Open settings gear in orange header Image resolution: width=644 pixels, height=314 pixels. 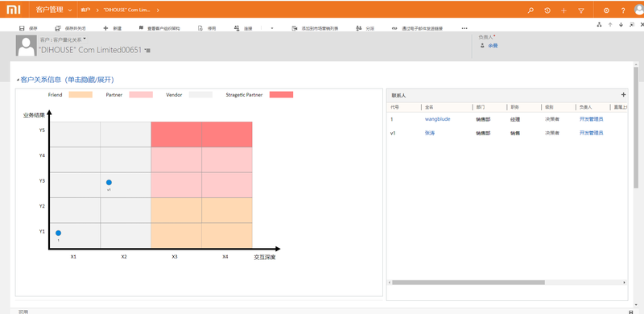[x=606, y=10]
